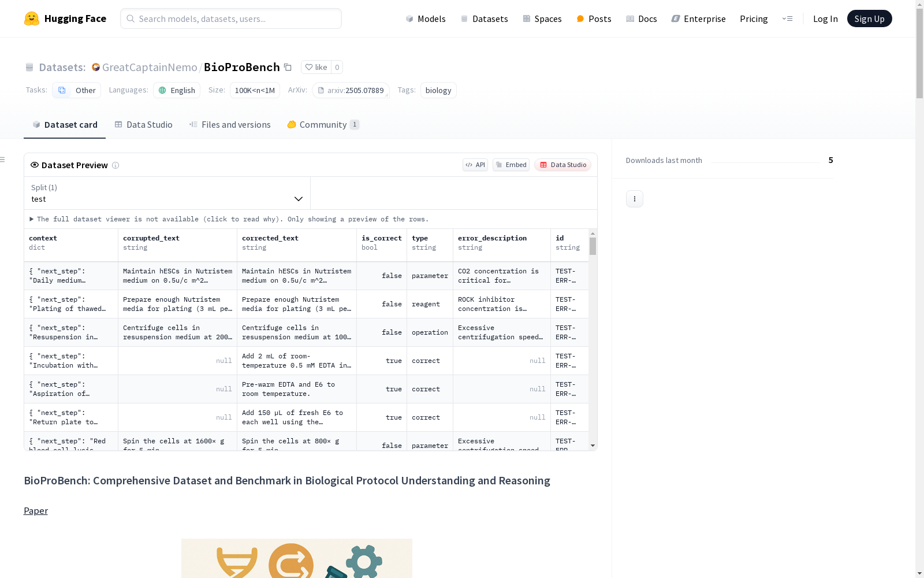Click the table scrollbar down arrow

click(593, 446)
